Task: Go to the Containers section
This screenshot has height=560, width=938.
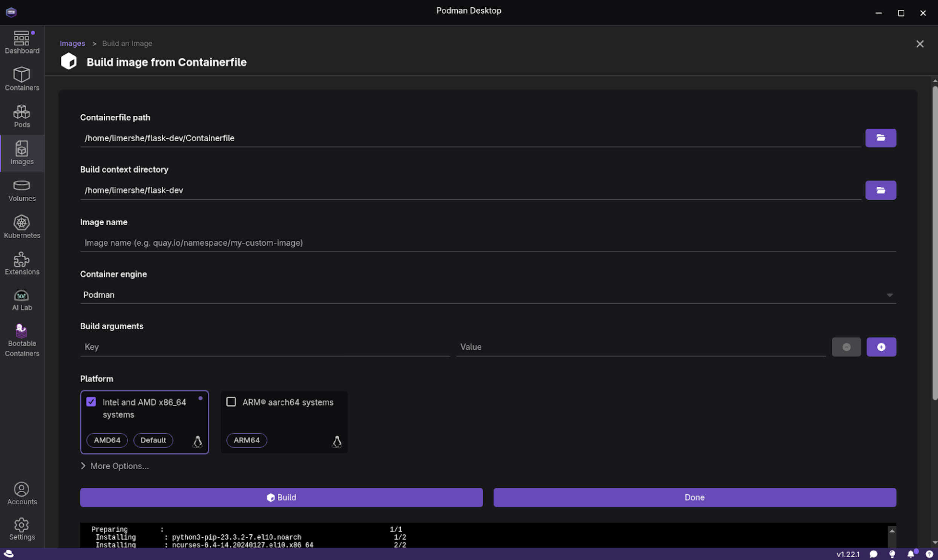Action: pos(22,79)
